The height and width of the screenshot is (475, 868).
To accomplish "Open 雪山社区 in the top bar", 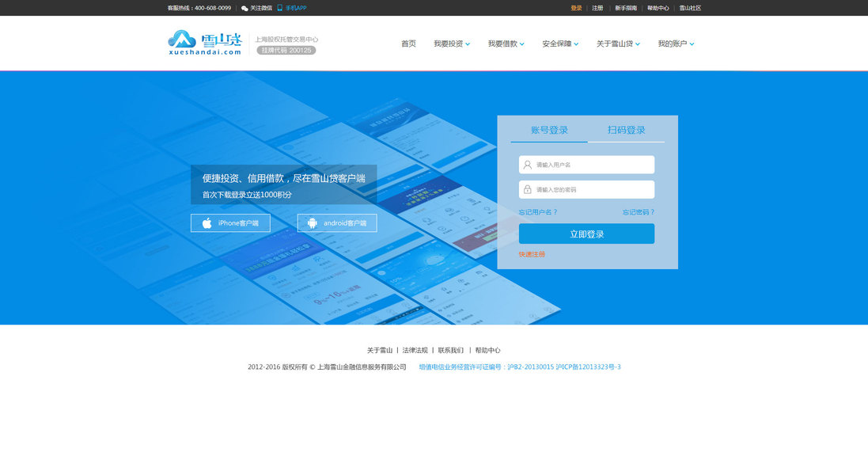I will coord(690,8).
